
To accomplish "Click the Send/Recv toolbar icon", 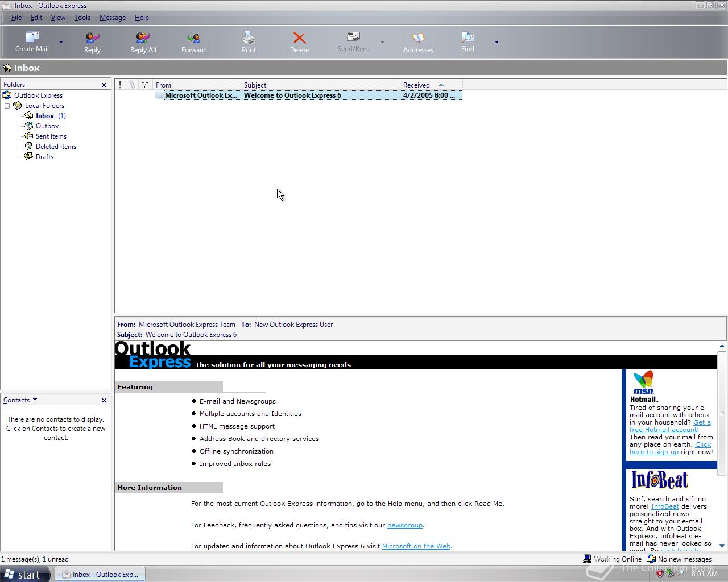I will click(353, 41).
